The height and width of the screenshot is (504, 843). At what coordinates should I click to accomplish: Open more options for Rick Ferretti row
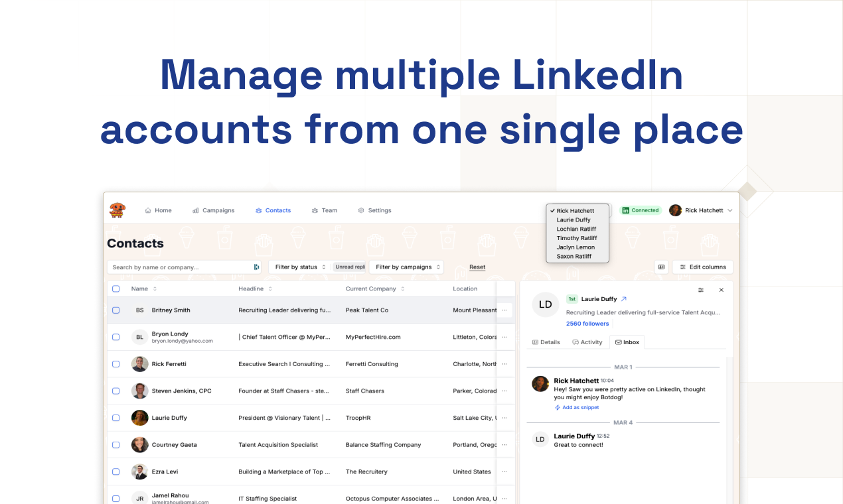point(504,364)
